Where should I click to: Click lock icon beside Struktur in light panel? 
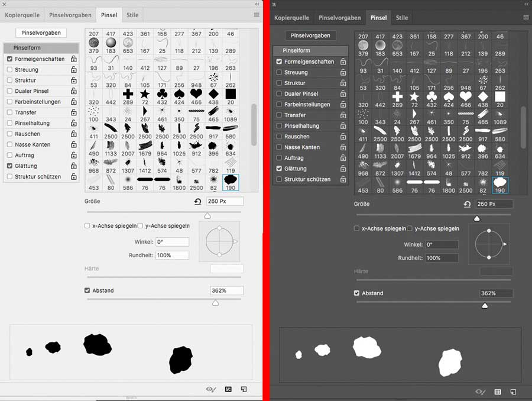pos(74,80)
